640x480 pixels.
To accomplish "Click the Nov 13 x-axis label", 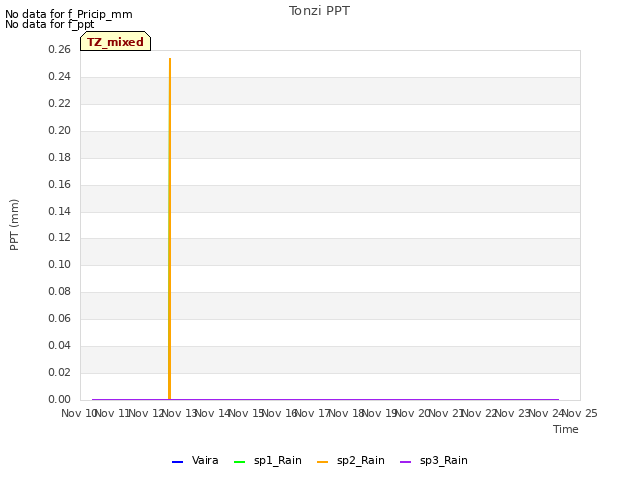I will (x=180, y=413).
